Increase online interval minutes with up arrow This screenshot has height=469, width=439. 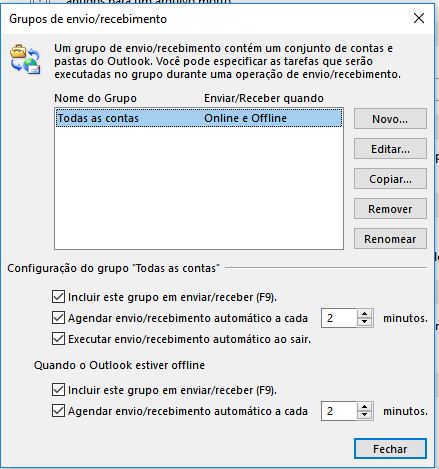tap(364, 314)
